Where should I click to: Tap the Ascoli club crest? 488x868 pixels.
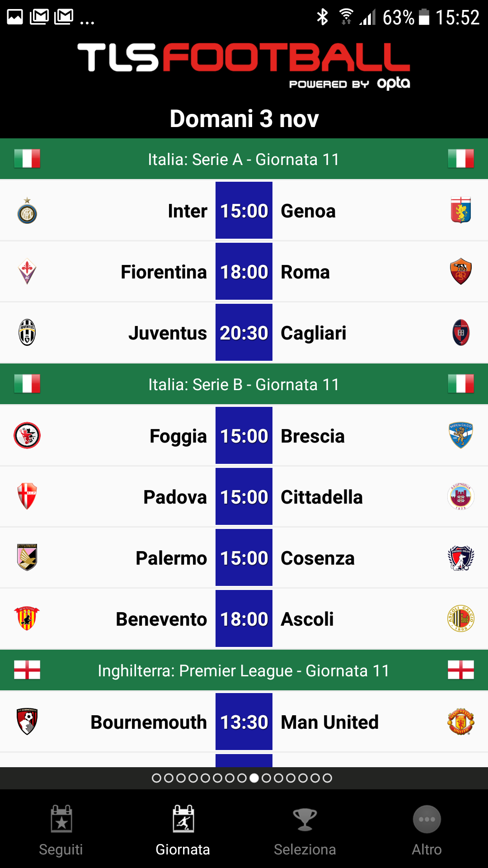tap(461, 618)
